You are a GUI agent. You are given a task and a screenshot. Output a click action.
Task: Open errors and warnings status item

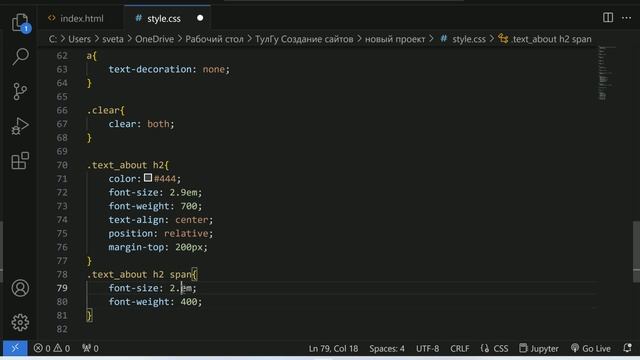52,348
